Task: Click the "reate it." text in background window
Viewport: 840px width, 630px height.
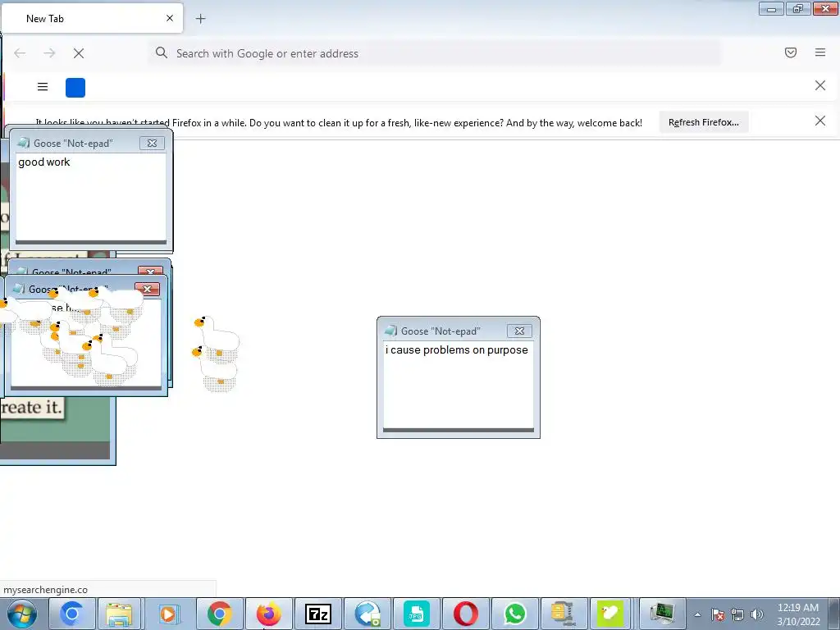Action: click(32, 407)
